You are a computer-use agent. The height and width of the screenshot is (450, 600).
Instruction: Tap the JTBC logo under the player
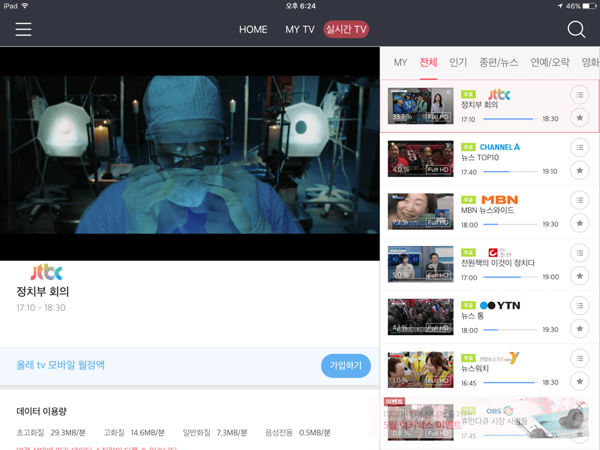click(x=47, y=272)
